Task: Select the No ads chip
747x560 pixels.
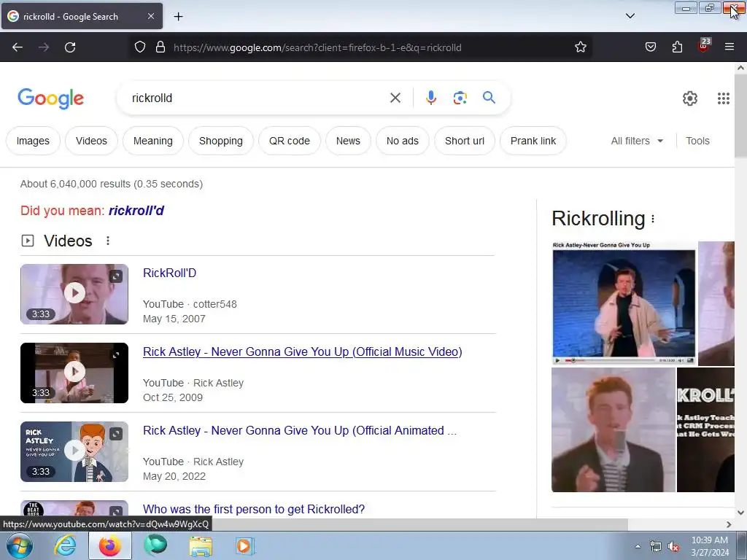Action: pos(402,141)
